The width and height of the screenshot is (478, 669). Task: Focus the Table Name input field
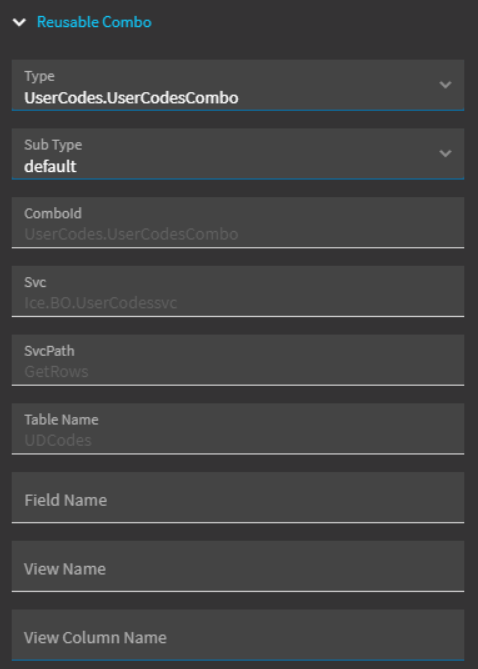(x=238, y=428)
